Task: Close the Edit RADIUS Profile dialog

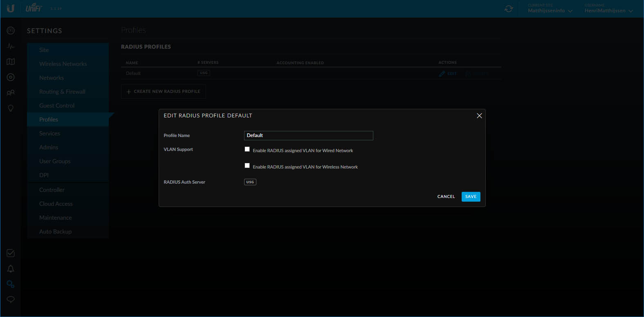Action: [479, 116]
